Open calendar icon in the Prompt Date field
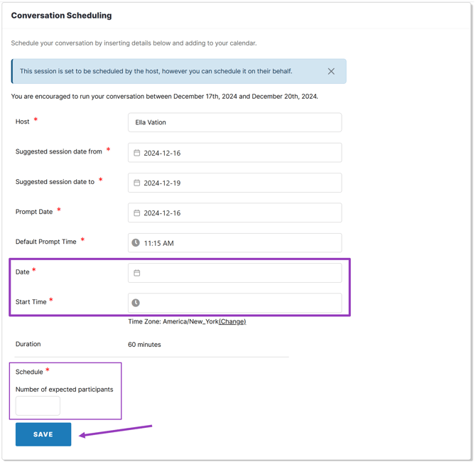 (x=137, y=213)
